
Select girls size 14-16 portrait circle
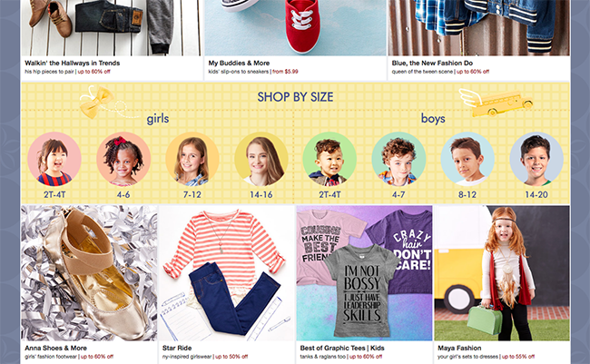261,159
